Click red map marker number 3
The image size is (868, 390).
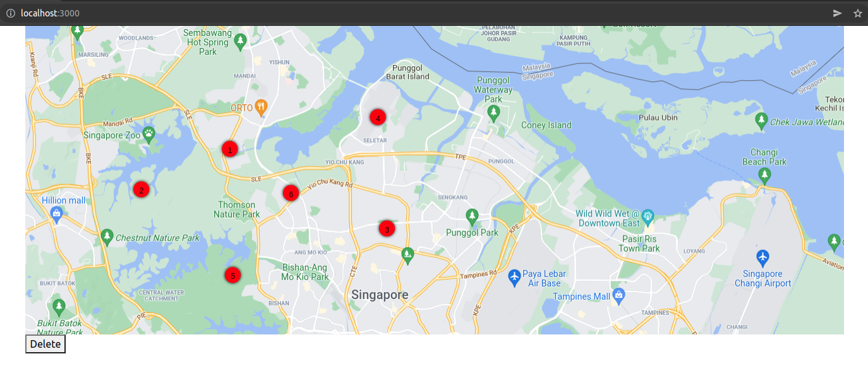(387, 229)
